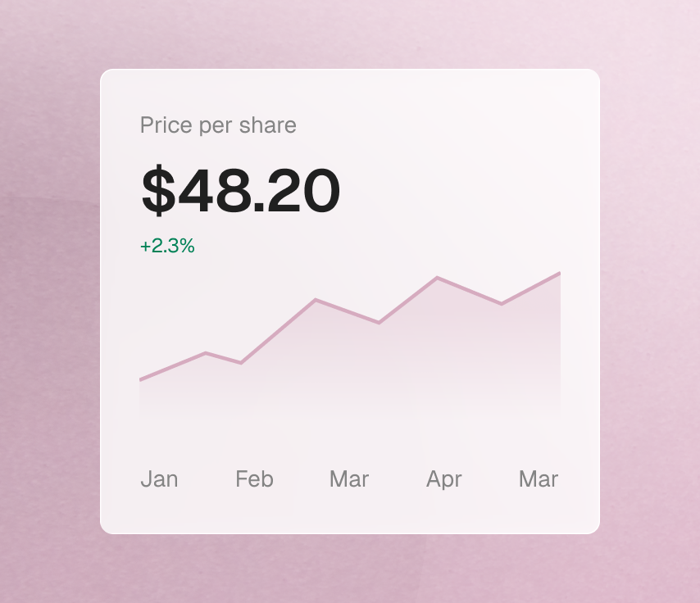Click the last dip before the final rise

[x=502, y=304]
